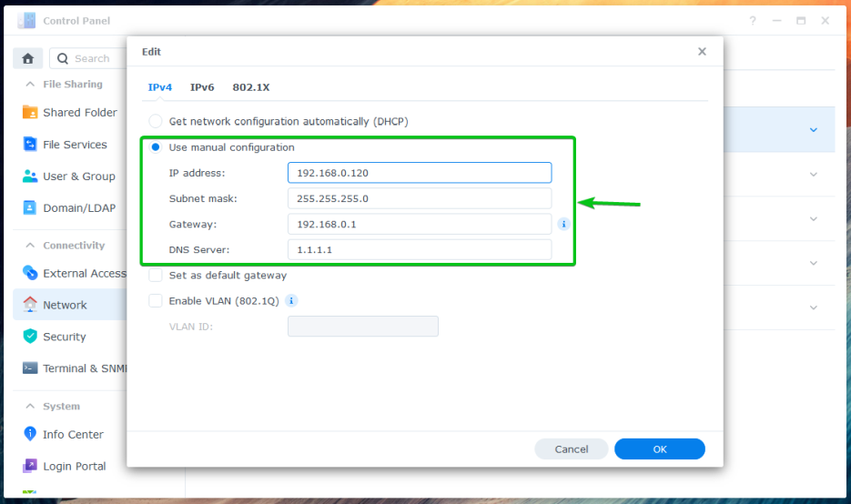Open File Services icon in sidebar

click(x=30, y=145)
